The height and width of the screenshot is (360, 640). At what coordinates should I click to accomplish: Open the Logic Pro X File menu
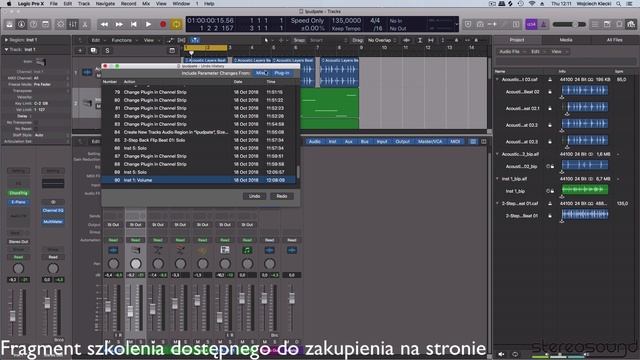tap(53, 4)
